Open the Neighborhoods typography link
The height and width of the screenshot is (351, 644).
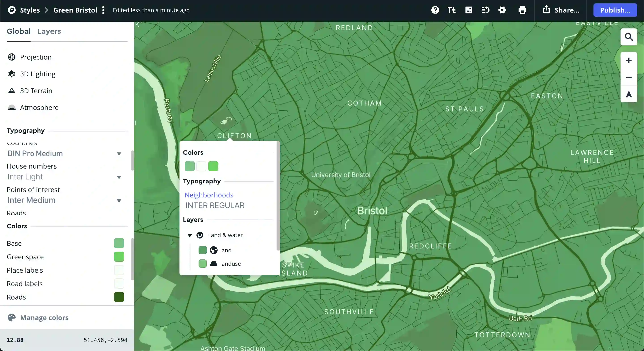pyautogui.click(x=209, y=195)
